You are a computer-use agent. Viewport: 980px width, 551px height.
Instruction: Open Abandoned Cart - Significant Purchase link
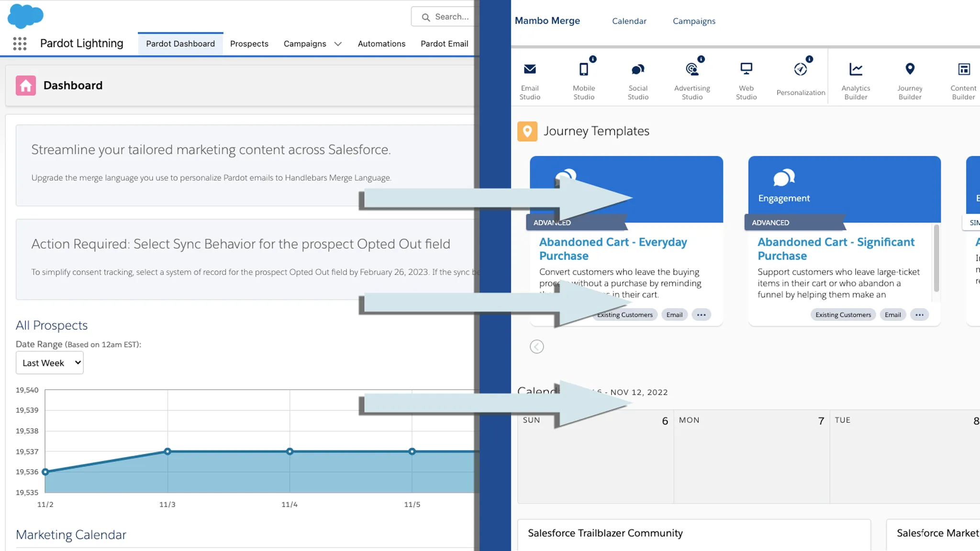click(x=836, y=249)
